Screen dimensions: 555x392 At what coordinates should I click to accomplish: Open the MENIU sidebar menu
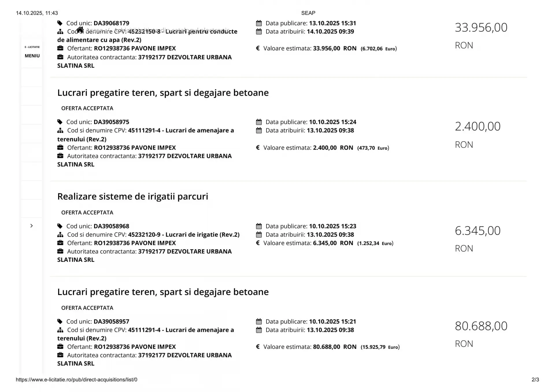(32, 56)
